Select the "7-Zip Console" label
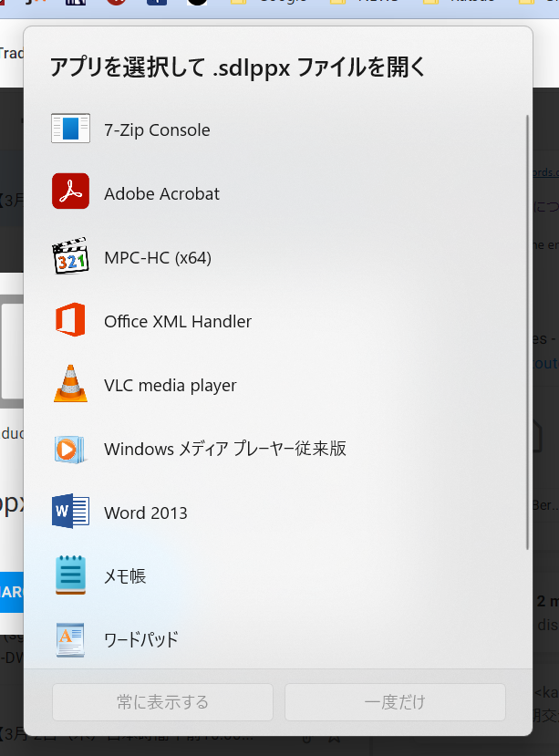Viewport: 559px width, 756px height. click(x=157, y=130)
